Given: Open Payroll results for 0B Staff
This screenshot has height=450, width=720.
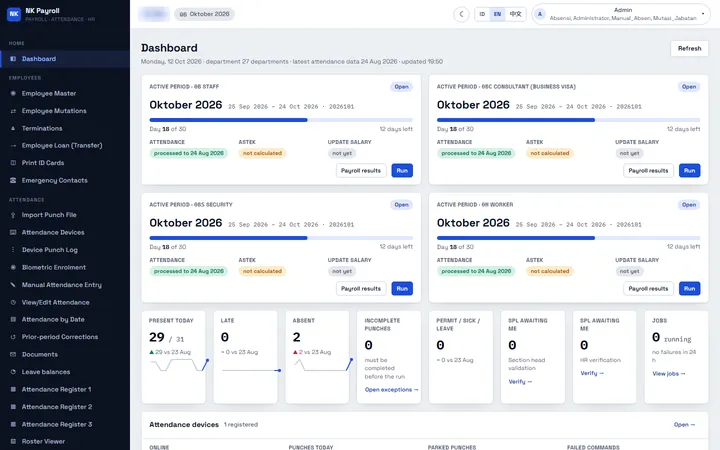Looking at the screenshot, I should coord(361,170).
